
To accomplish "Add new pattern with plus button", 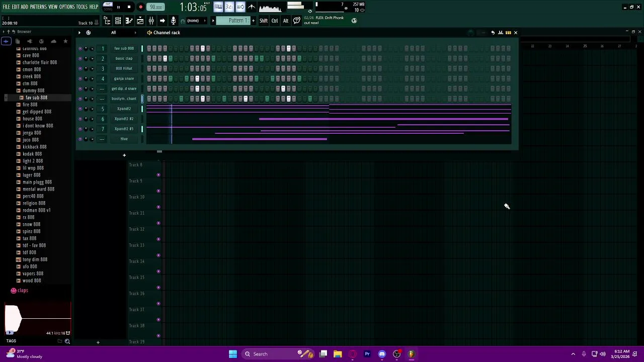I will pos(253,21).
